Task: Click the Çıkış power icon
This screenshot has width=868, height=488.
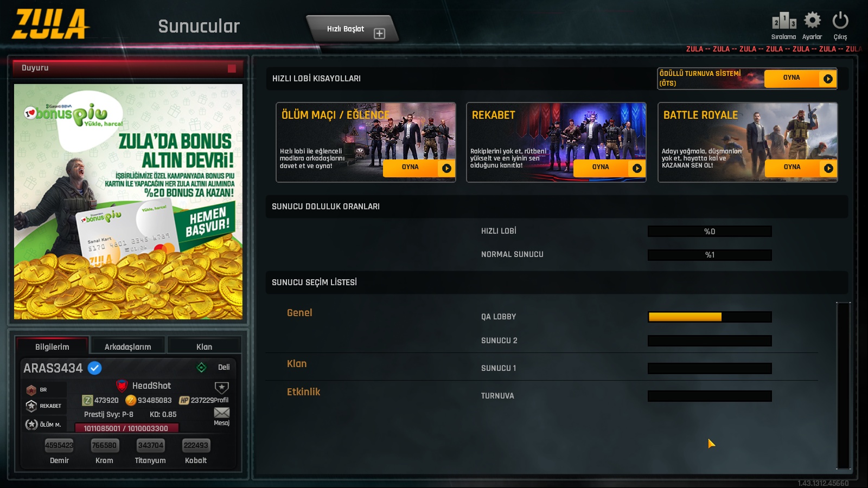Action: click(840, 21)
